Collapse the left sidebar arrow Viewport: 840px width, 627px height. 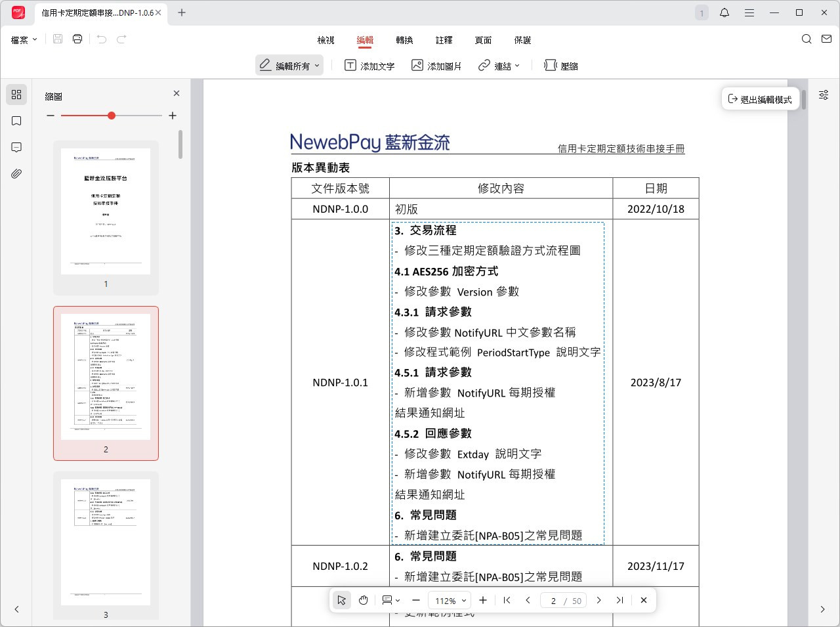click(x=16, y=609)
